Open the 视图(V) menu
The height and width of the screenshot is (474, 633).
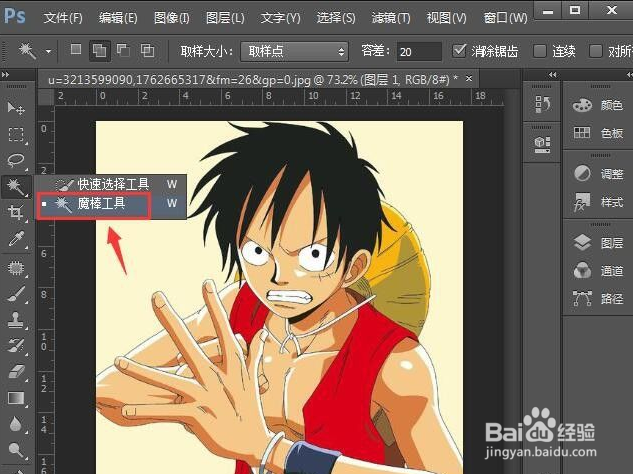tap(446, 18)
